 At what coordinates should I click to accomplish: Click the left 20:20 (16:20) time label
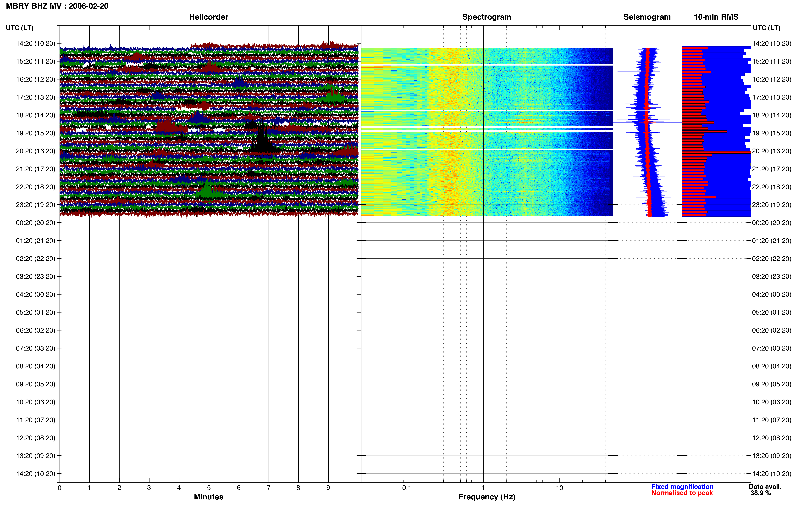[36, 151]
